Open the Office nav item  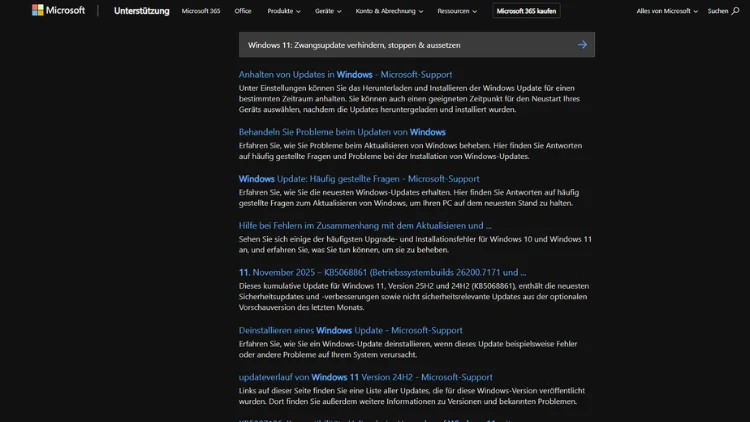243,11
